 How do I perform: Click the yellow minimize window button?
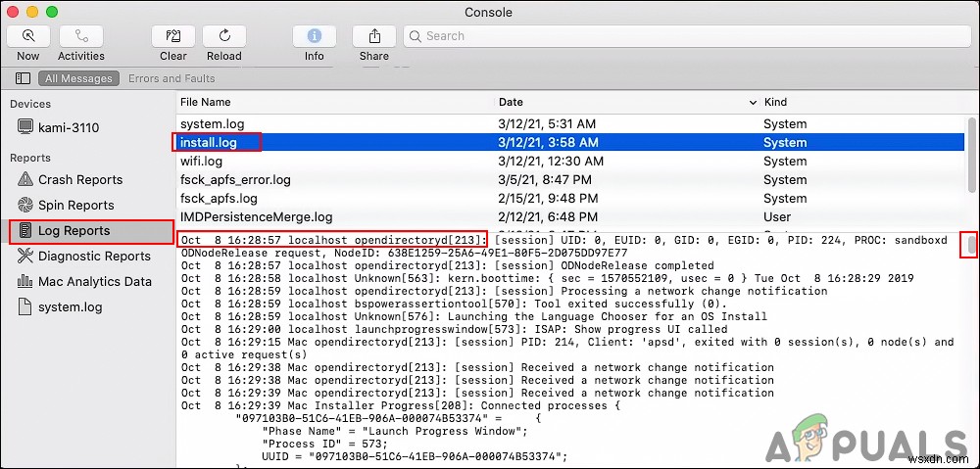point(32,12)
